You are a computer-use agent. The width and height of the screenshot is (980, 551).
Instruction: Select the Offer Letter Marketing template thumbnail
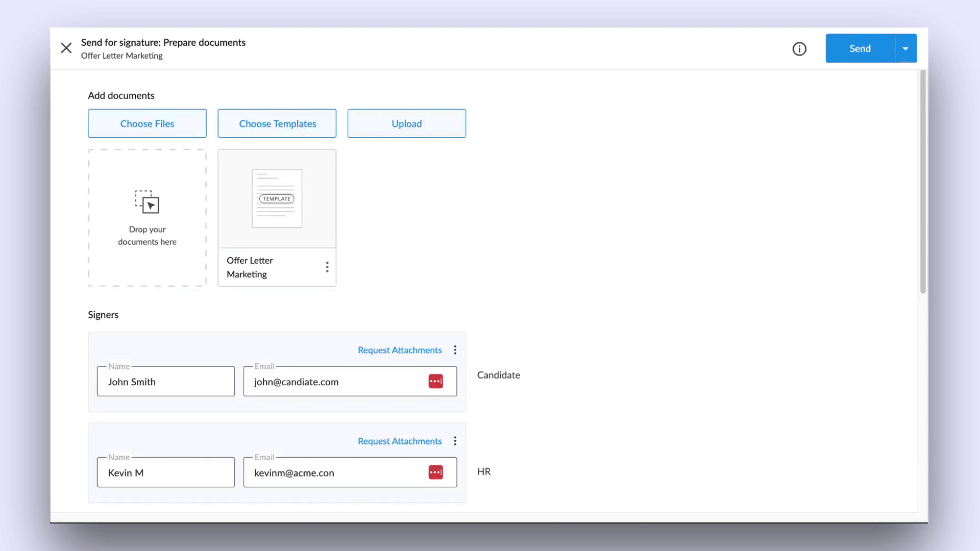(277, 198)
